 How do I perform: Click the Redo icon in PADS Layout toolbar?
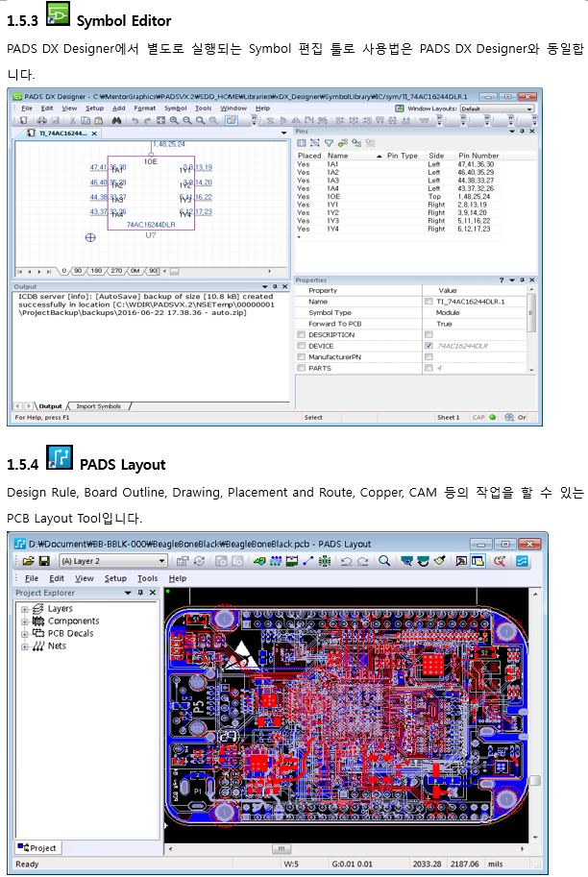tap(362, 561)
